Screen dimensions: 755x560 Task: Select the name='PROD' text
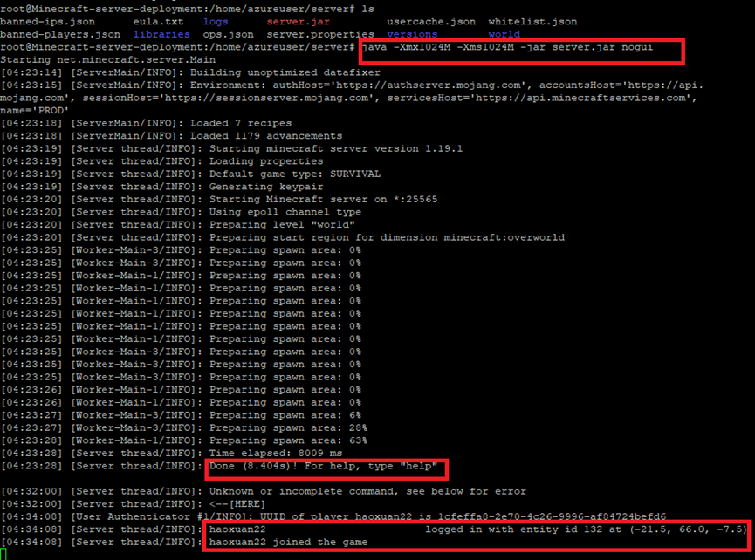point(35,110)
